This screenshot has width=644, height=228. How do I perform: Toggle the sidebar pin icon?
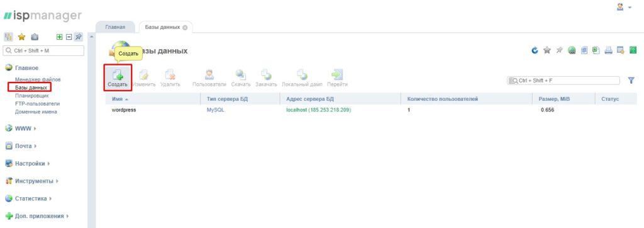(x=79, y=37)
